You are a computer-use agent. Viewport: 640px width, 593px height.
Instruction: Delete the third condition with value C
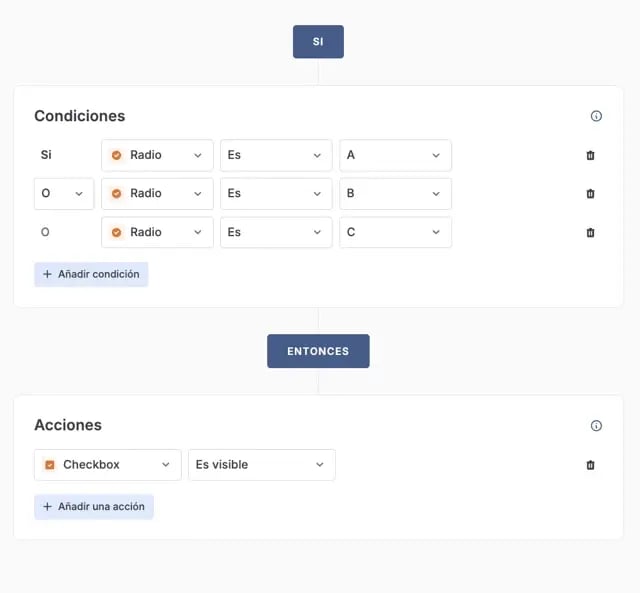tap(590, 232)
